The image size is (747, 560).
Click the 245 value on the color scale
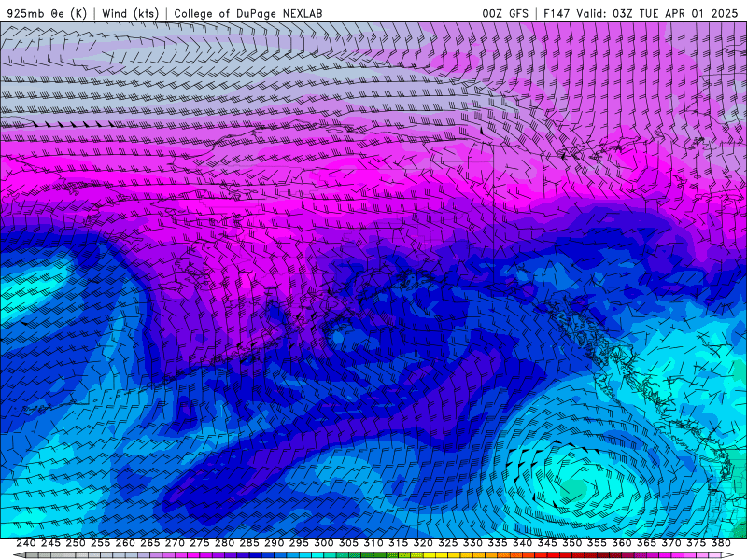tap(50, 543)
